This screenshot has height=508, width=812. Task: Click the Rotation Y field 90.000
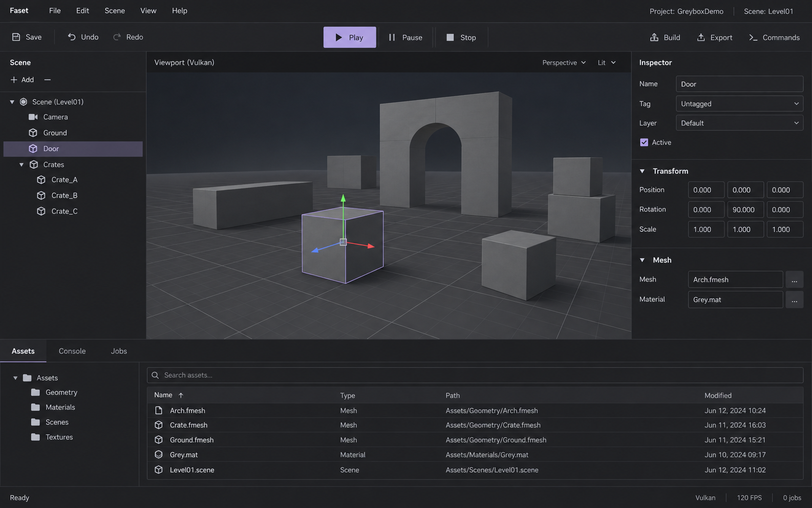745,209
